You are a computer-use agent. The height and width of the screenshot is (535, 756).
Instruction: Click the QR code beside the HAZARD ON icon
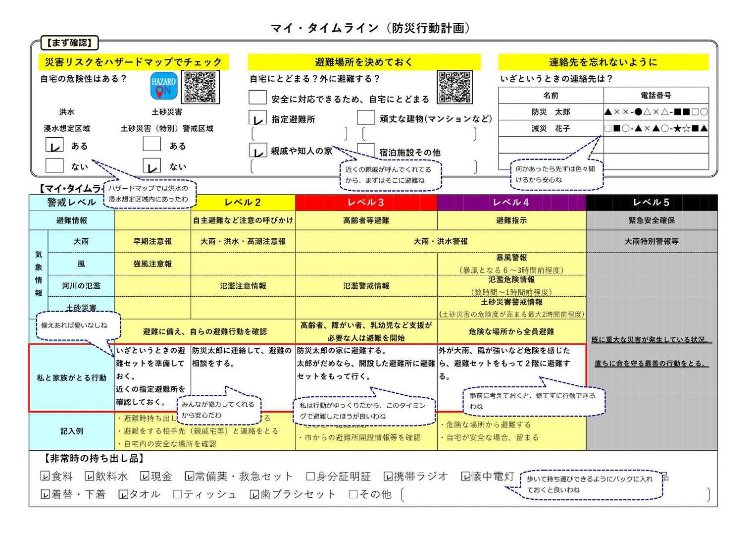pos(200,87)
